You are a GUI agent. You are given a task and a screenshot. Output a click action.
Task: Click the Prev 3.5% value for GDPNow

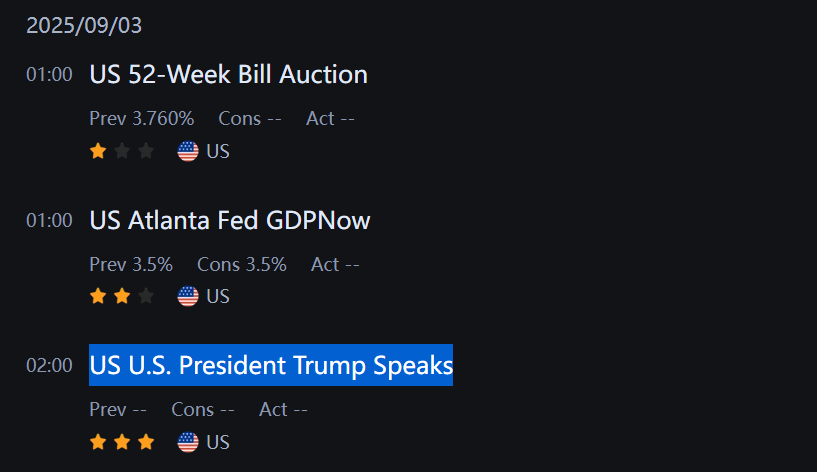131,265
